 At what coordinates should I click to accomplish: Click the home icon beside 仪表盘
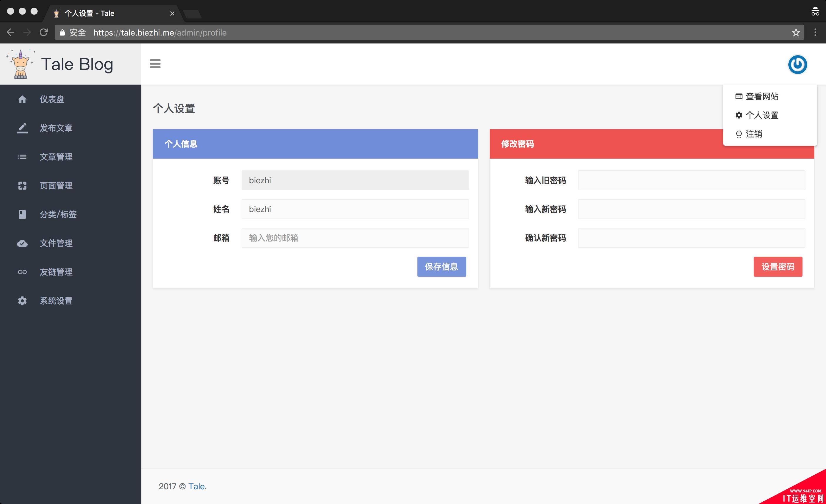coord(22,99)
